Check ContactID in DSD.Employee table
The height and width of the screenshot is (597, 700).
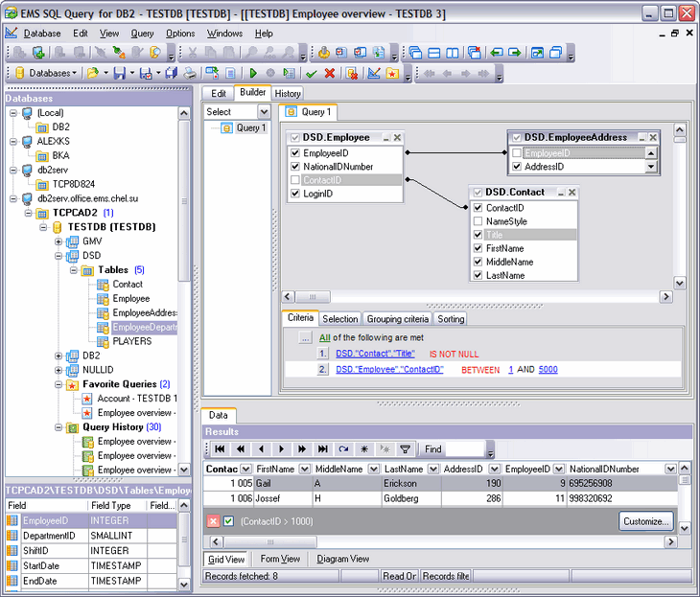[294, 180]
